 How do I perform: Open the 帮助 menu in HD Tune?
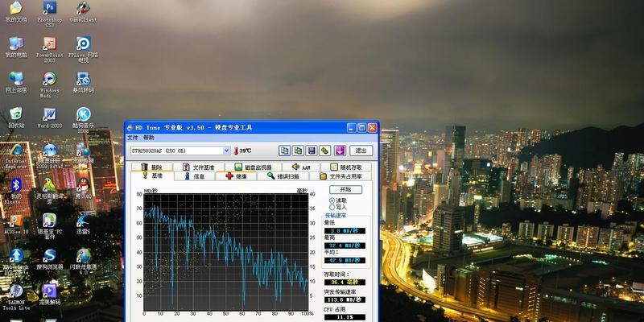point(149,138)
